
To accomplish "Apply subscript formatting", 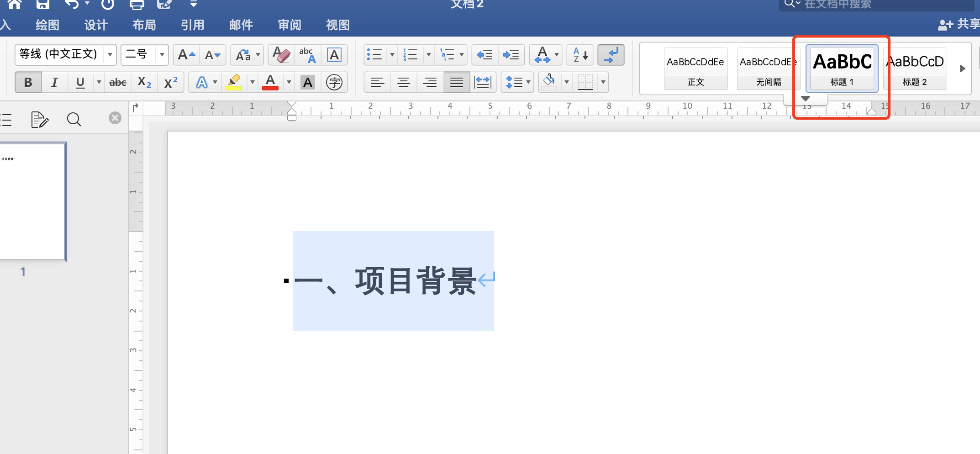I will tap(144, 83).
